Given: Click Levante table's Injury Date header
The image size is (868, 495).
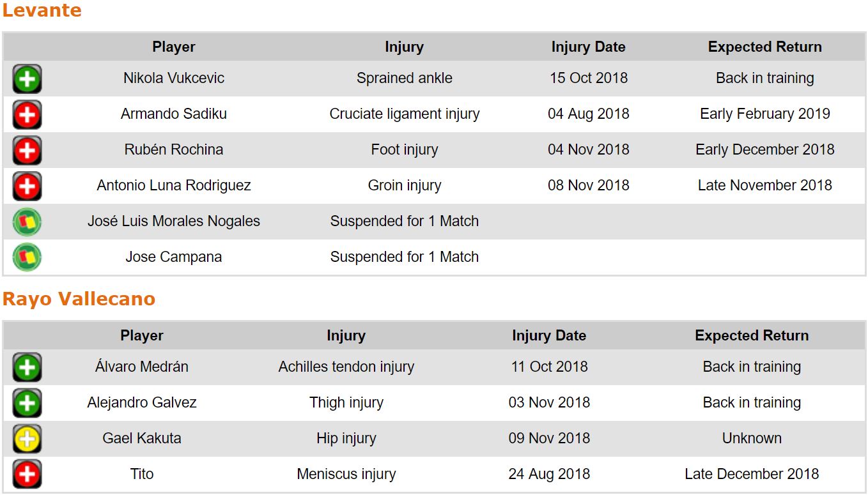Looking at the screenshot, I should pyautogui.click(x=588, y=47).
